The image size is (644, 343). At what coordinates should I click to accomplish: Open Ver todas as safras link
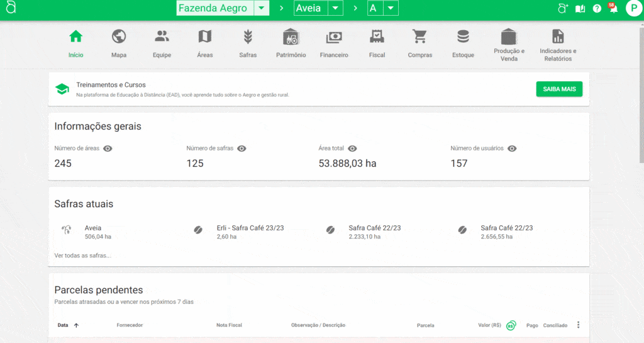[x=82, y=256]
